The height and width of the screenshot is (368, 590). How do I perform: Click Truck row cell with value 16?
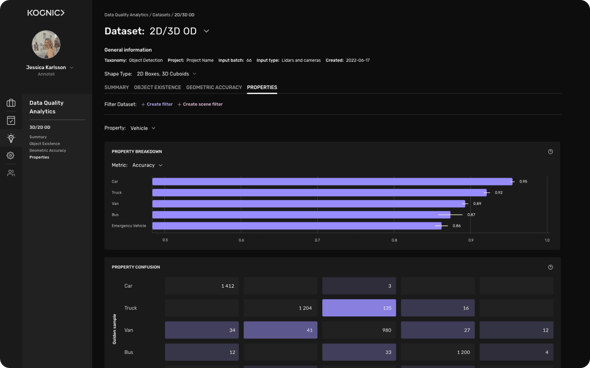(x=438, y=308)
